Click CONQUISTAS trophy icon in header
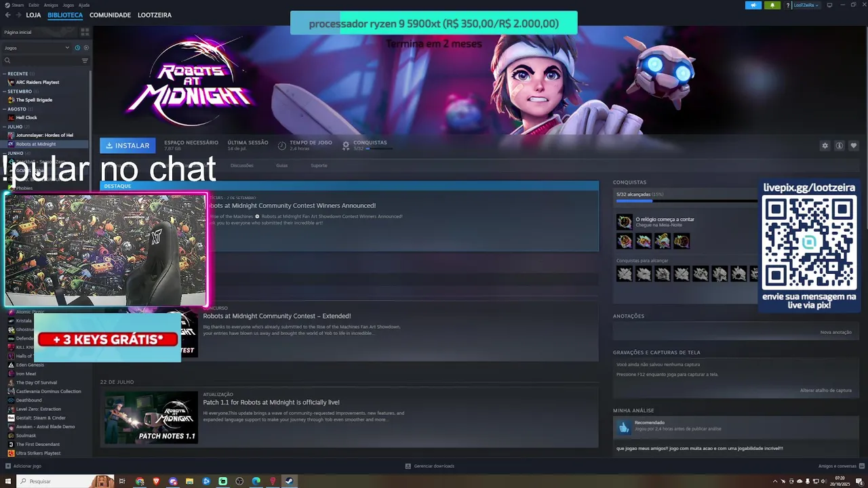 tap(346, 145)
